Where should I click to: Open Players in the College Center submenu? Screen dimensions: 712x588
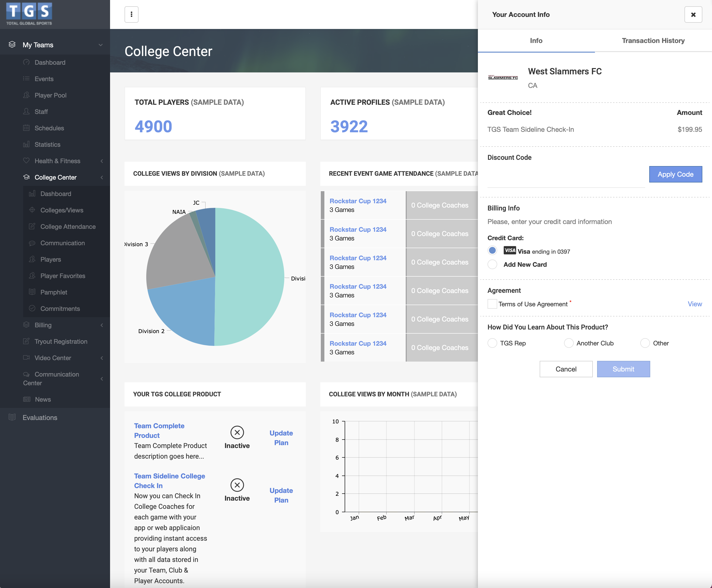(x=51, y=259)
